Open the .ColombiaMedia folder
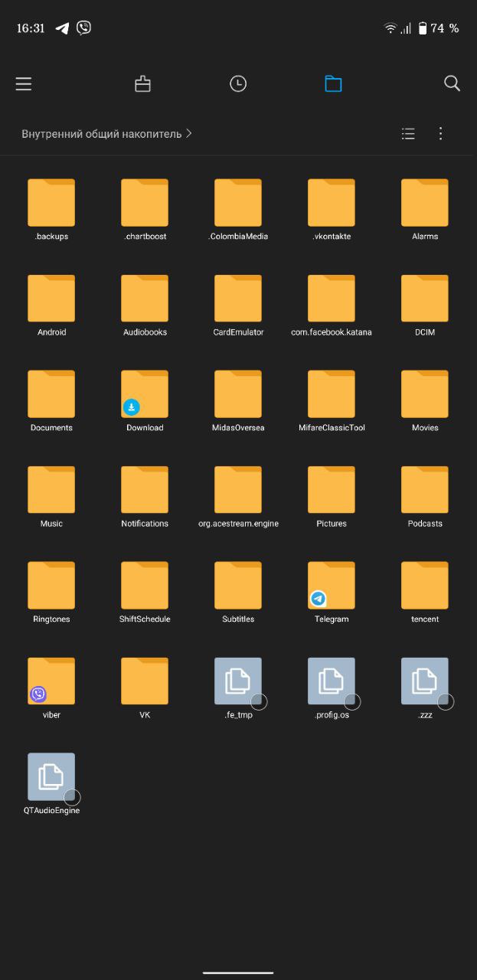The width and height of the screenshot is (477, 980). click(x=238, y=203)
